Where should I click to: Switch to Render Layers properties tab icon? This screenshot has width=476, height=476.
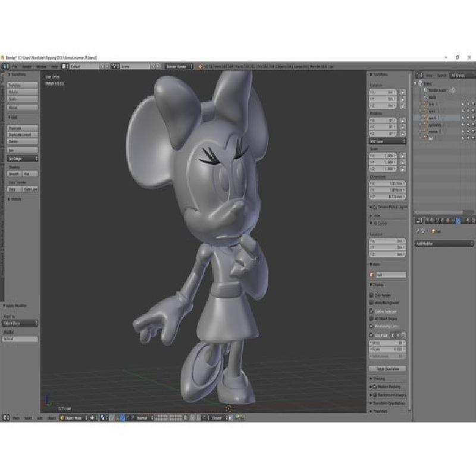(433, 221)
